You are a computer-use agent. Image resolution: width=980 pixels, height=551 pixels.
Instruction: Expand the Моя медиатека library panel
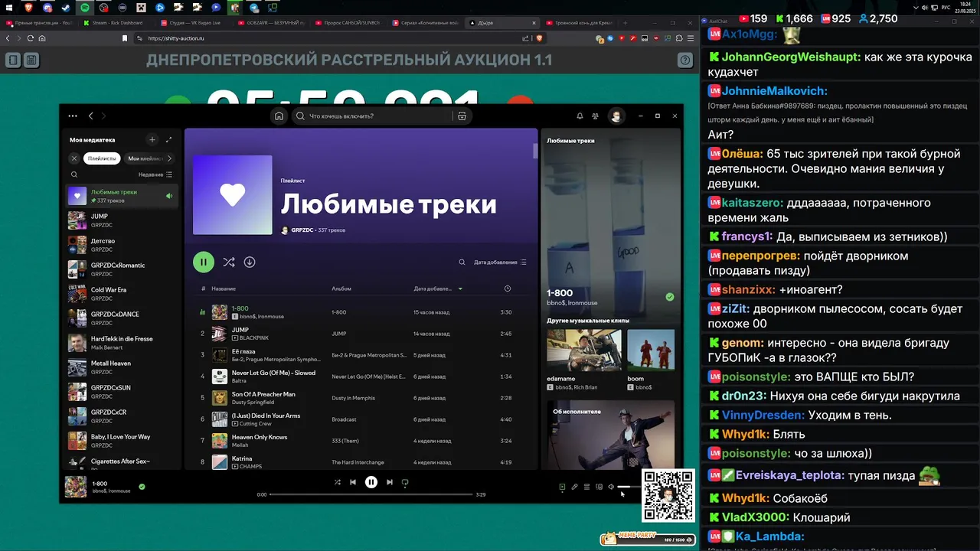168,139
